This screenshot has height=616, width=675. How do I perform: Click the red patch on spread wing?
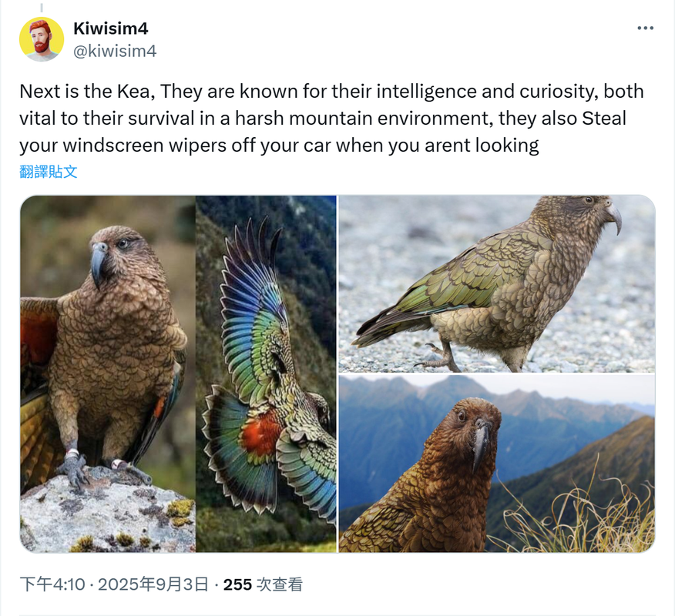pos(261,433)
